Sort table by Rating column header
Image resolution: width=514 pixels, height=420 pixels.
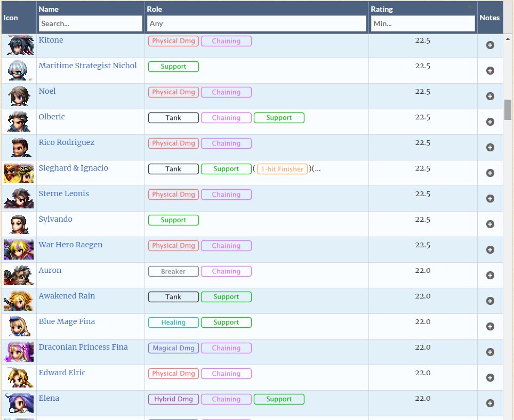(x=382, y=9)
